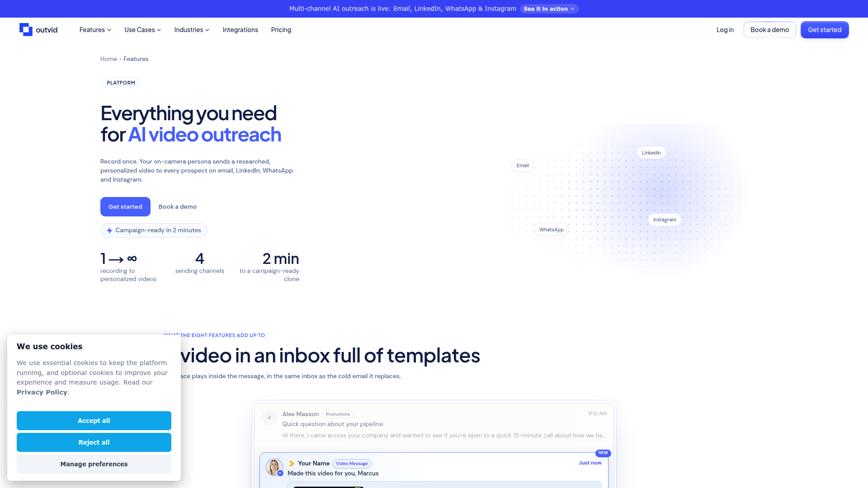Open the Pricing page
Screen dimensions: 868x488
coord(281,30)
